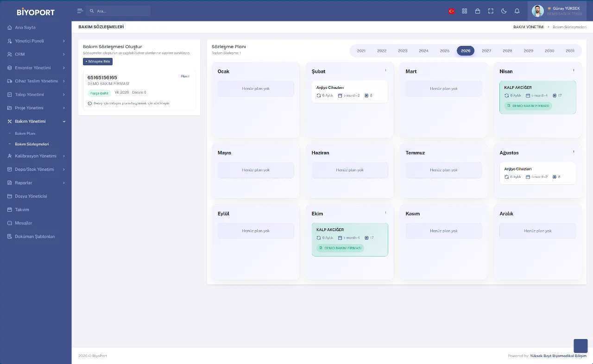The height and width of the screenshot is (364, 593).
Task: Open the notifications bell icon
Action: (x=517, y=11)
